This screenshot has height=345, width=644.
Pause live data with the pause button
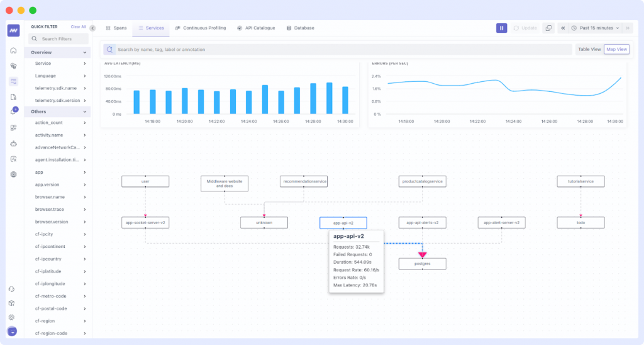click(501, 28)
